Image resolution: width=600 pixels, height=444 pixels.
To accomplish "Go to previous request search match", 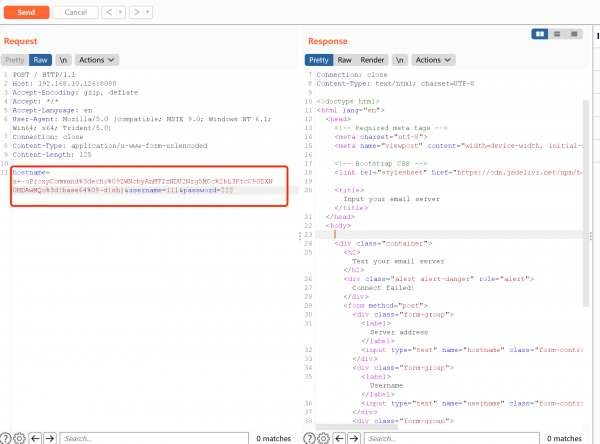I will tap(35, 437).
